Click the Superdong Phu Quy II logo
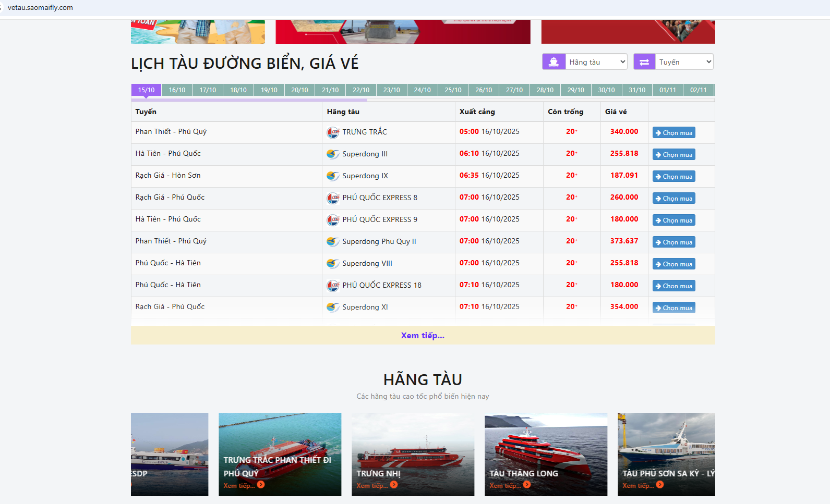 click(x=333, y=242)
